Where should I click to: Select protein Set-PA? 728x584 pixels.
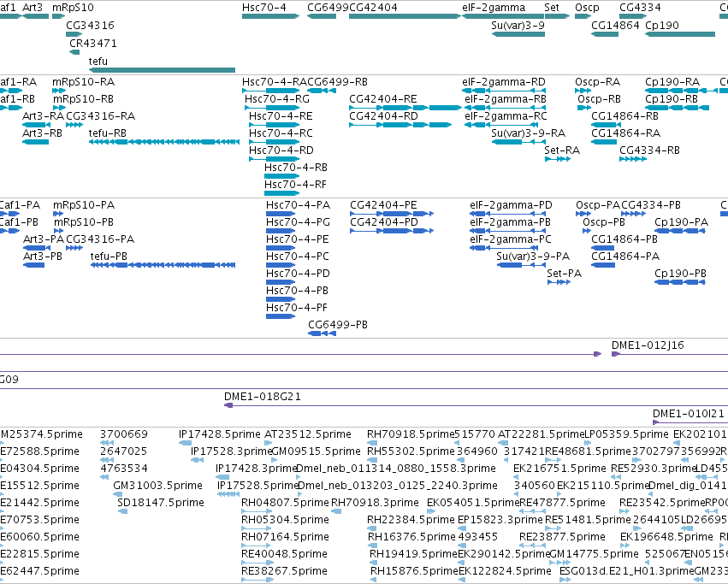click(x=559, y=282)
